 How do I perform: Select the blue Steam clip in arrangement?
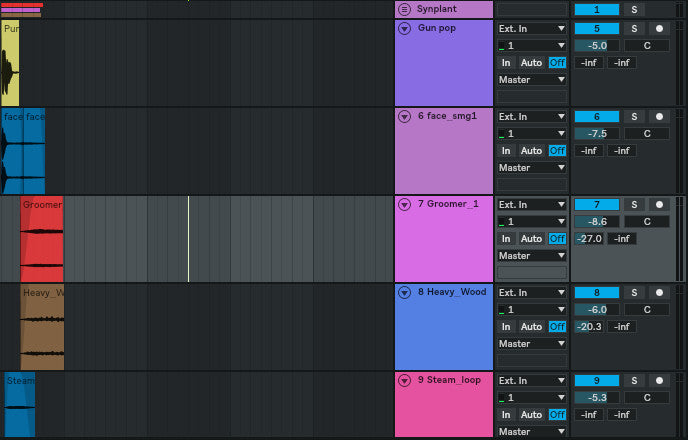[20, 404]
